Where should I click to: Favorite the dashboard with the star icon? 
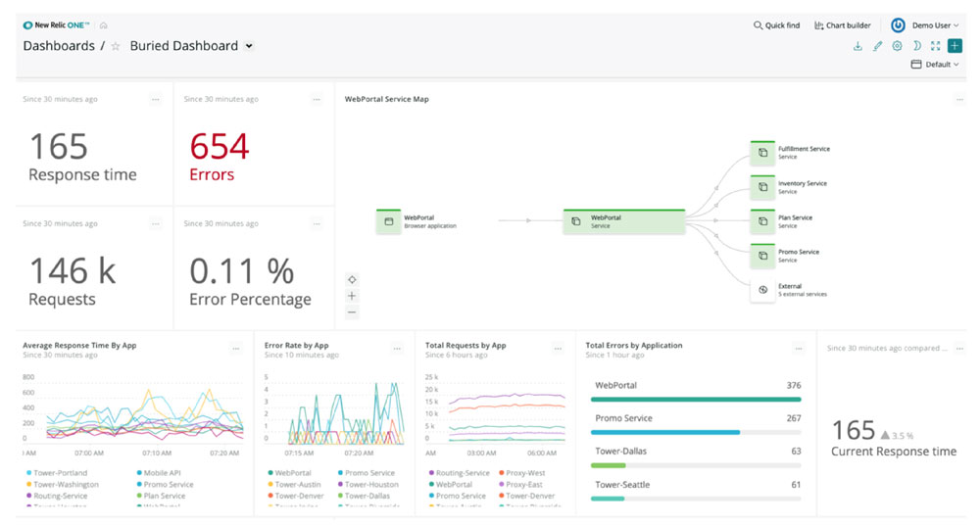[116, 46]
